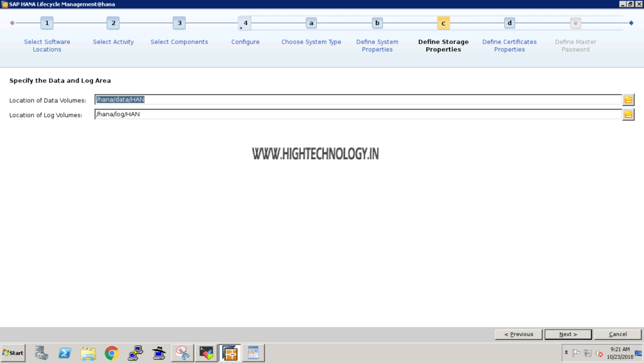Proceed with the Next button
The image size is (644, 363).
tap(568, 334)
